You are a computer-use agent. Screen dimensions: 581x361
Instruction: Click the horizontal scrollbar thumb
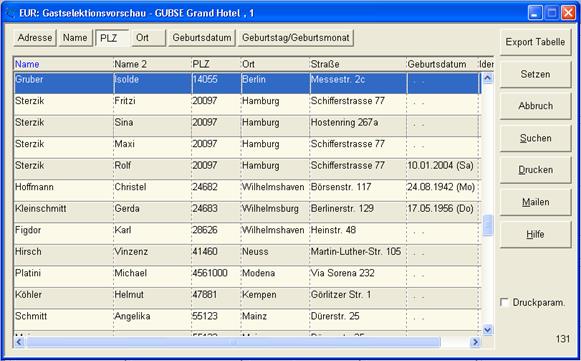pos(233,342)
